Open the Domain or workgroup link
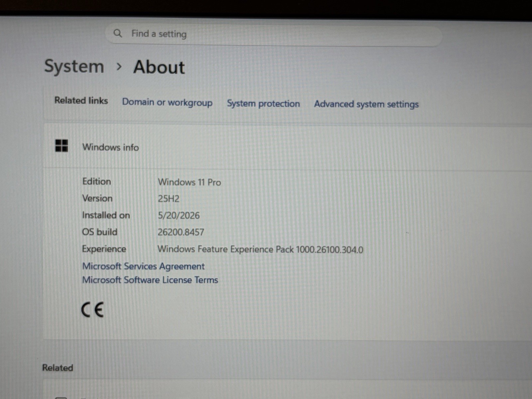Image resolution: width=532 pixels, height=399 pixels. pos(167,102)
